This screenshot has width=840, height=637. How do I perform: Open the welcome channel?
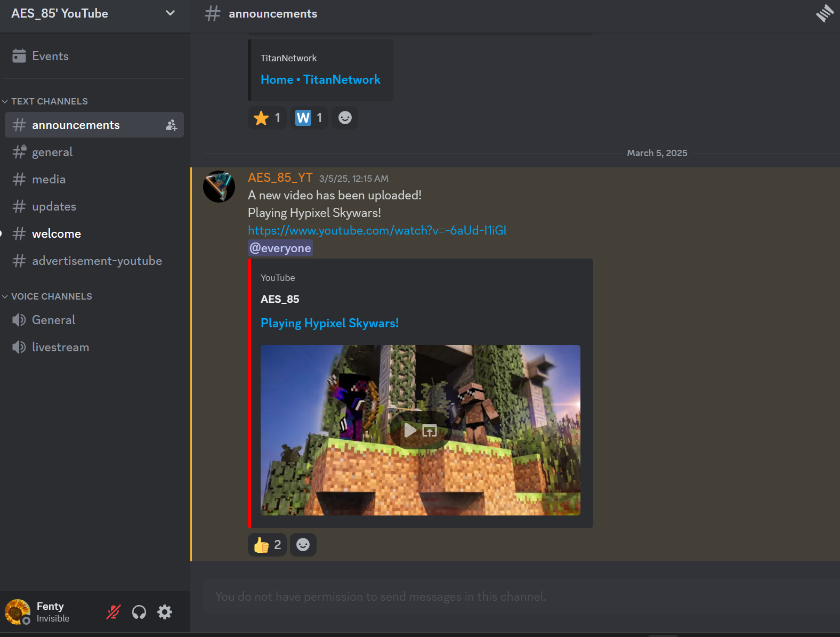94,233
